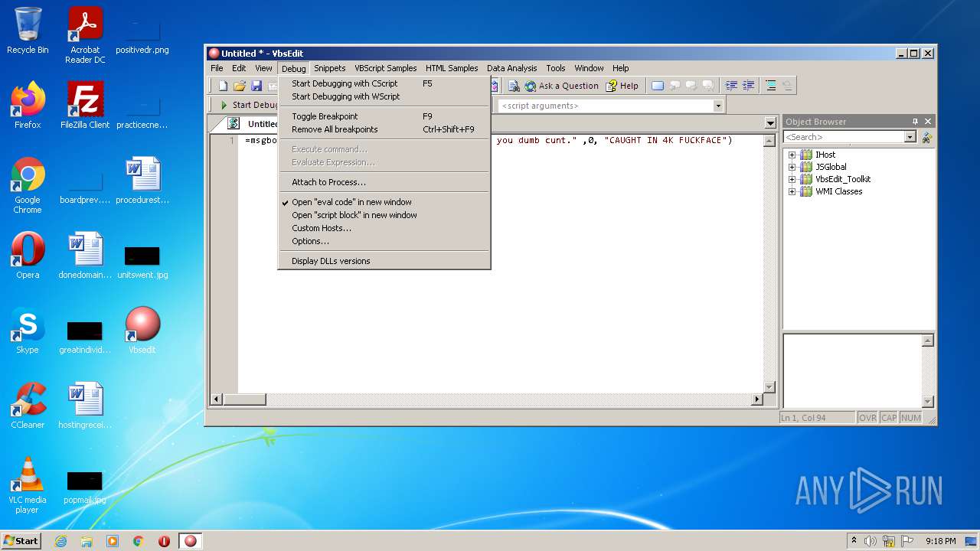Open the HTML Samples menu

[452, 68]
